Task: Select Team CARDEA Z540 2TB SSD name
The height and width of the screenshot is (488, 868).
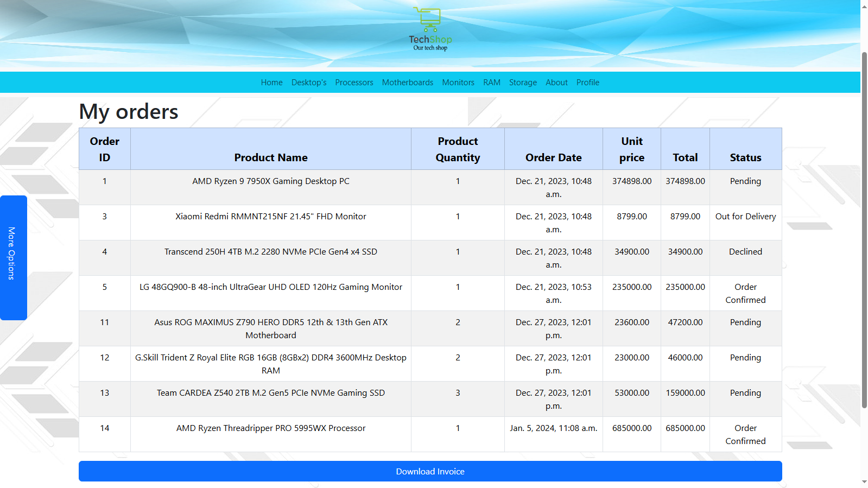Action: coord(271,393)
